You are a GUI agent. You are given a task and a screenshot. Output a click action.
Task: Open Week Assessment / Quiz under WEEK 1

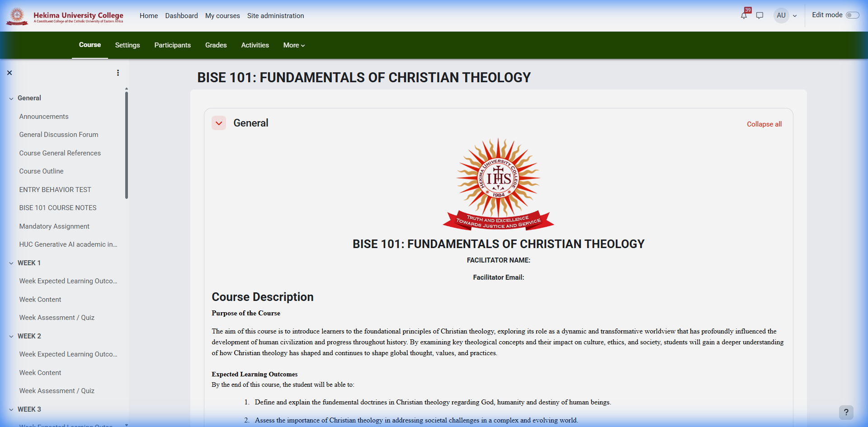click(57, 318)
